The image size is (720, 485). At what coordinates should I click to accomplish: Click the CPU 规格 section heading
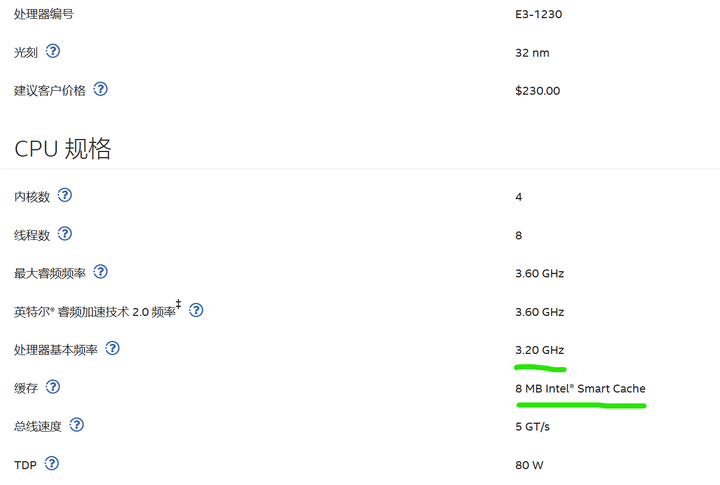pos(62,149)
